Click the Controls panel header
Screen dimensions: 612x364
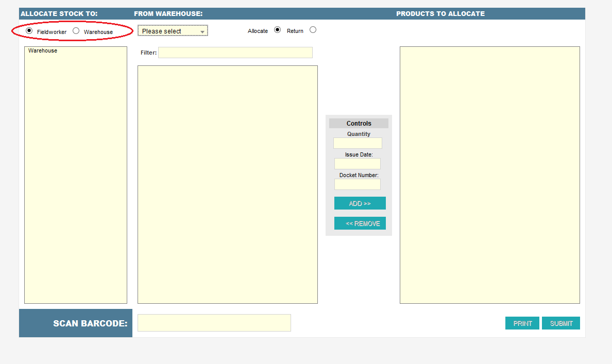tap(359, 124)
